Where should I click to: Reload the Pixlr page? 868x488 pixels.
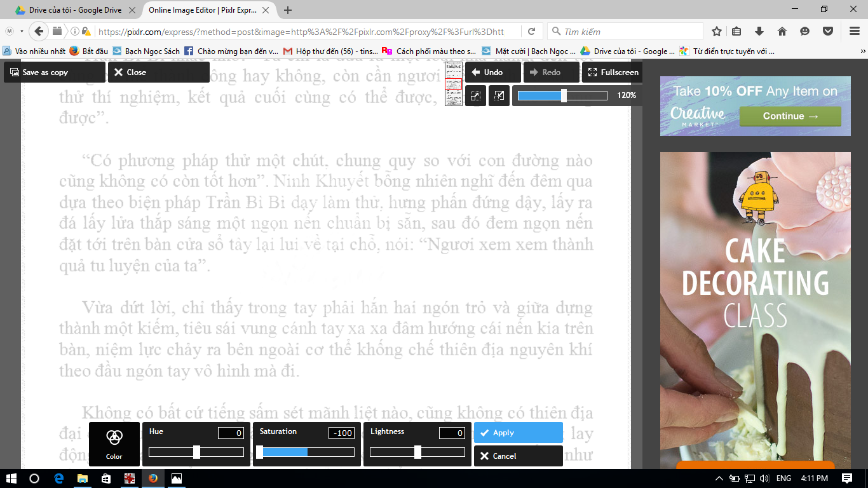coord(531,31)
